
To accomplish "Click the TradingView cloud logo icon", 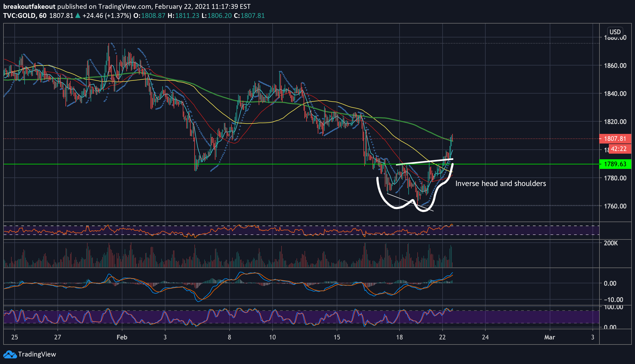I will tap(10, 354).
